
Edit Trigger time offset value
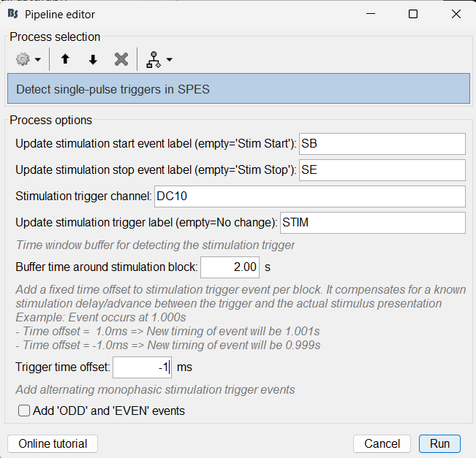point(142,367)
